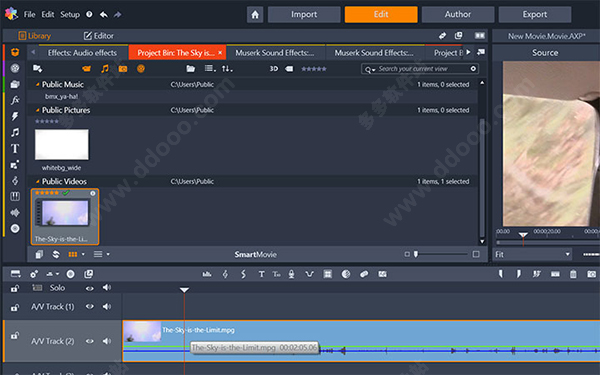Open the Titles category in library sidebar
The height and width of the screenshot is (375, 600).
(15, 148)
